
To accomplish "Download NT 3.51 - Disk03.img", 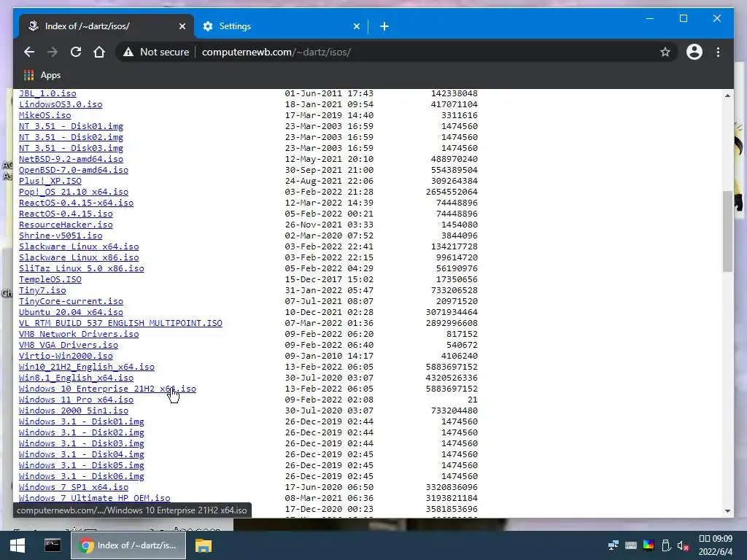I will [71, 148].
